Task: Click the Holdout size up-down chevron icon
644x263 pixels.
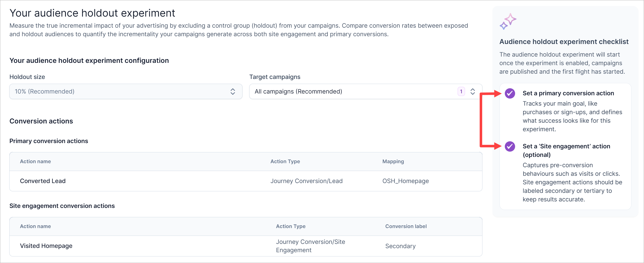Action: point(233,92)
